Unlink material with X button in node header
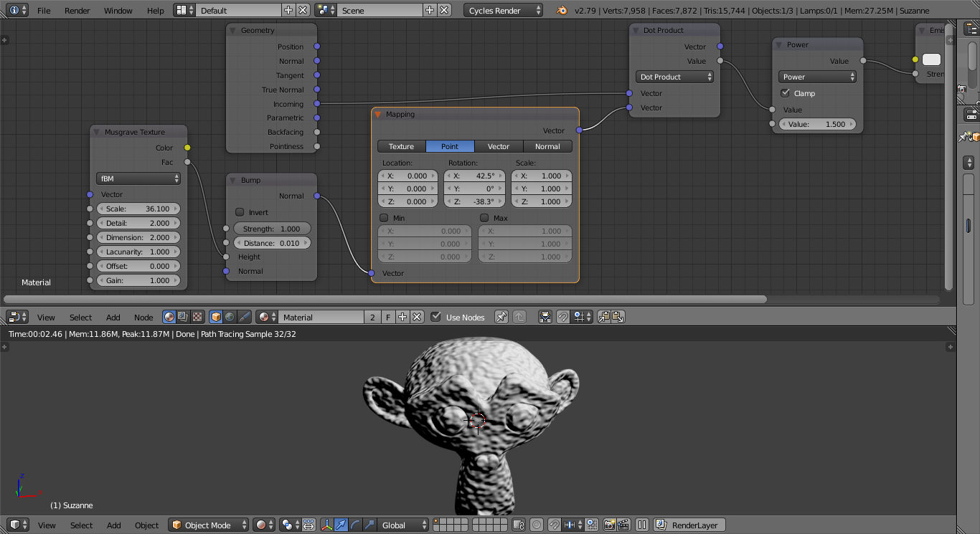 417,317
